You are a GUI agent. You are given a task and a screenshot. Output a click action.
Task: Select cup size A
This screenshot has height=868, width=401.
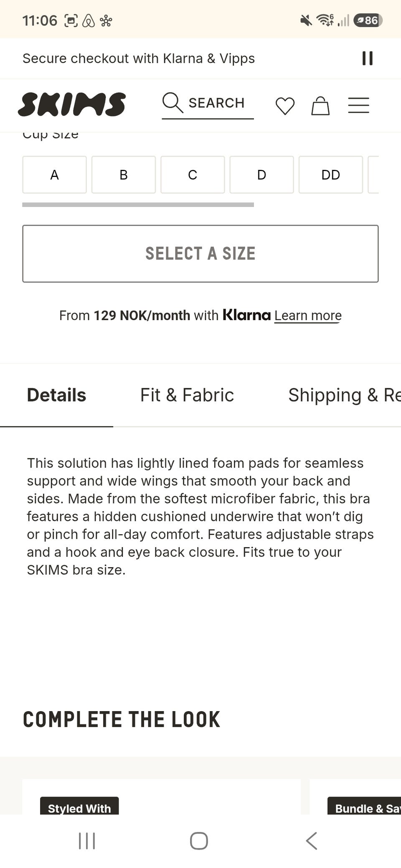coord(54,175)
